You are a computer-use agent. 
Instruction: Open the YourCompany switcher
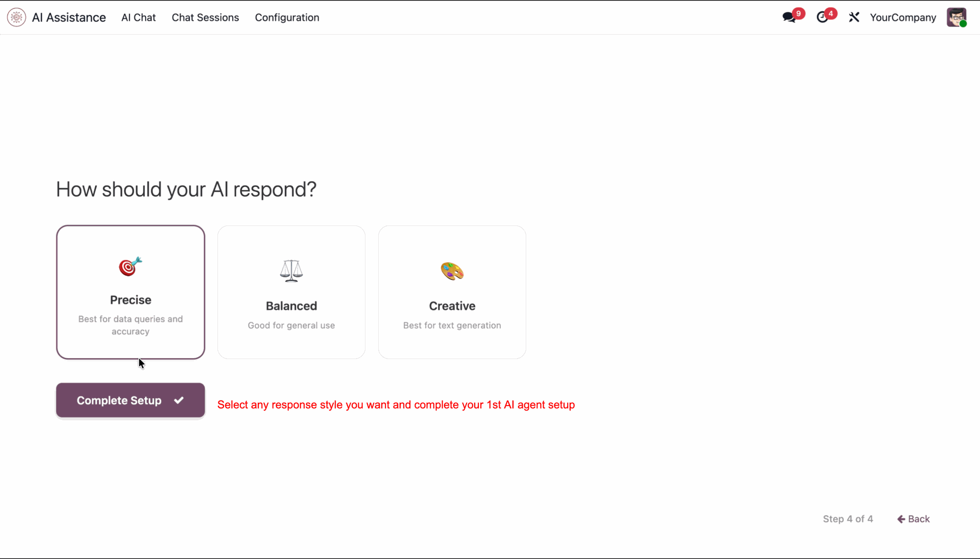point(902,17)
